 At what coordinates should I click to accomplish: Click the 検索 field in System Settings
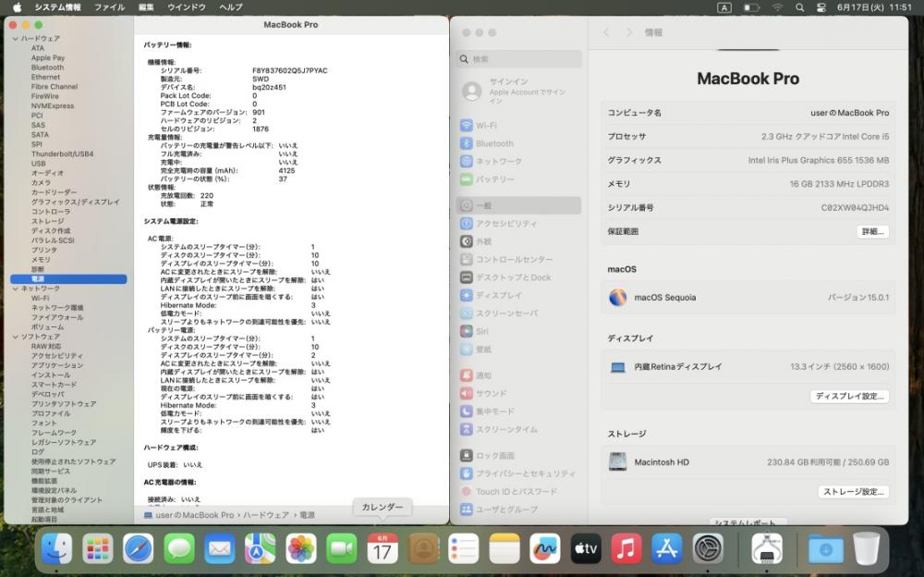(518, 59)
